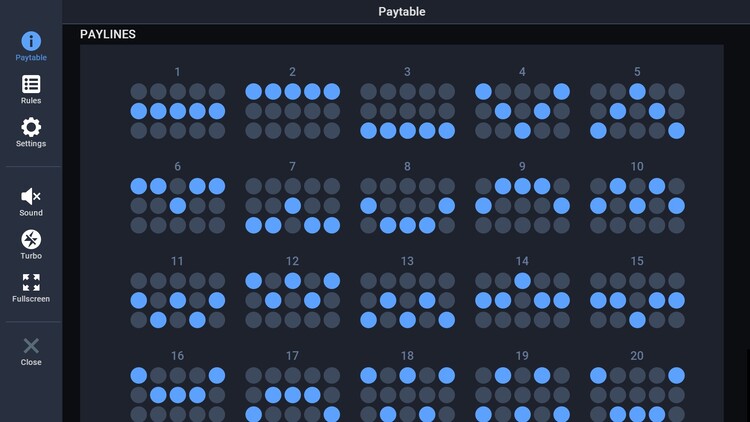Image resolution: width=750 pixels, height=422 pixels.
Task: Click the Paytable title header
Action: pyautogui.click(x=401, y=12)
